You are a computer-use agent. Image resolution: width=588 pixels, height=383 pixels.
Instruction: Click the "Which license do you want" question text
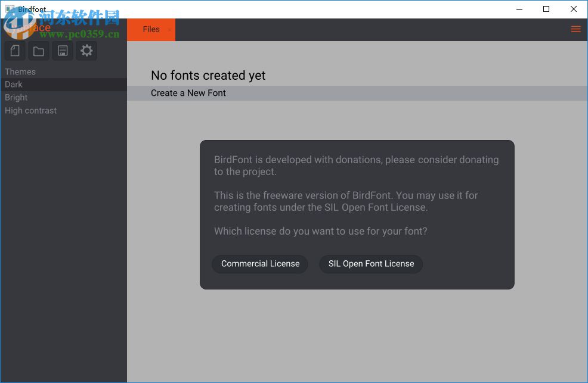click(x=321, y=231)
